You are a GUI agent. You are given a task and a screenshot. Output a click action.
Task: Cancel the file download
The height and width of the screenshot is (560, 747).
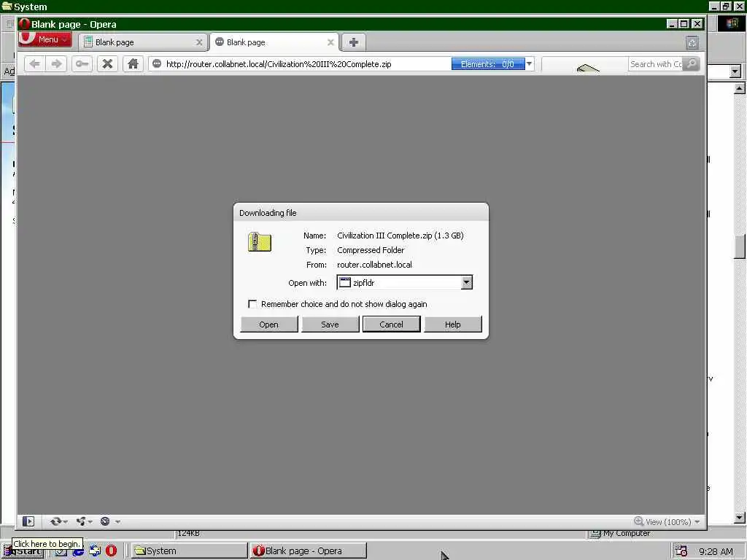pos(392,324)
